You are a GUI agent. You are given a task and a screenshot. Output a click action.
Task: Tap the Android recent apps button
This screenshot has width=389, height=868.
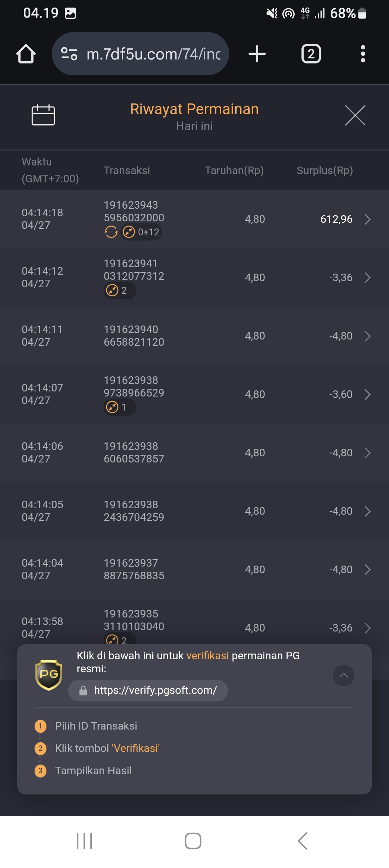(x=84, y=841)
